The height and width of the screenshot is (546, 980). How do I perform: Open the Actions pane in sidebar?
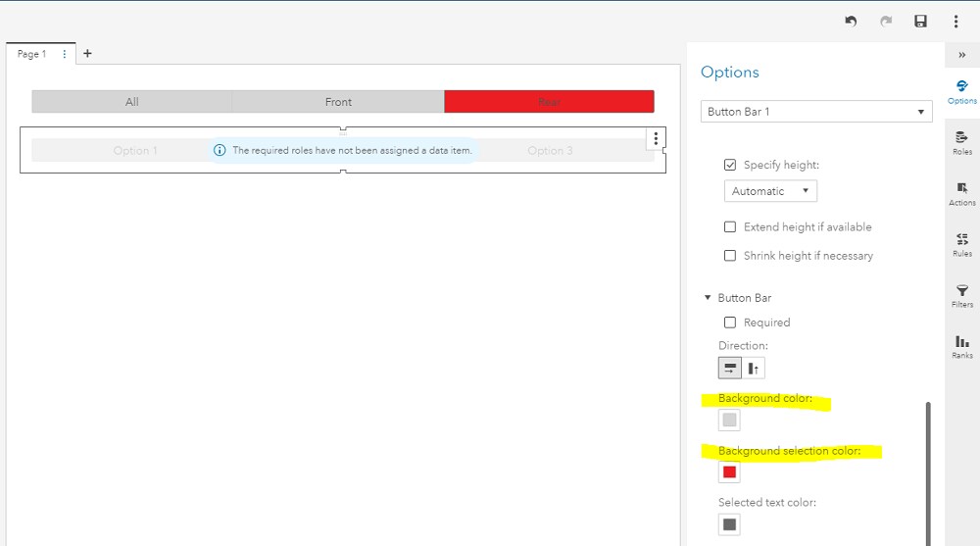pyautogui.click(x=962, y=194)
